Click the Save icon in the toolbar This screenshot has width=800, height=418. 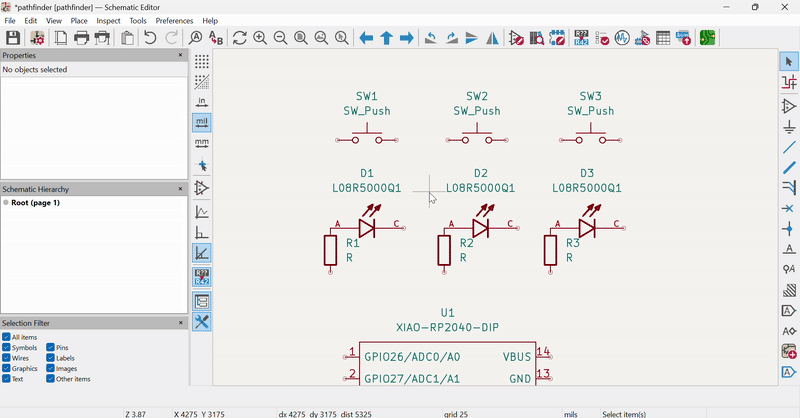(13, 38)
